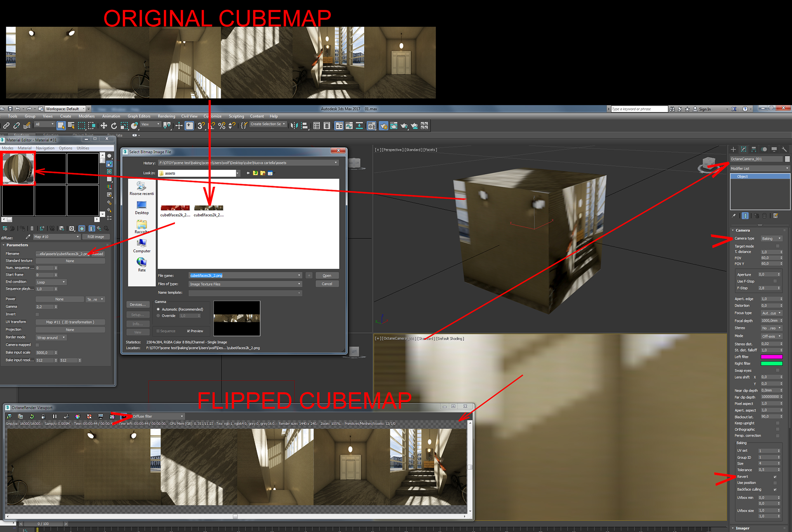
Task: Click the Cancel button
Action: (327, 284)
